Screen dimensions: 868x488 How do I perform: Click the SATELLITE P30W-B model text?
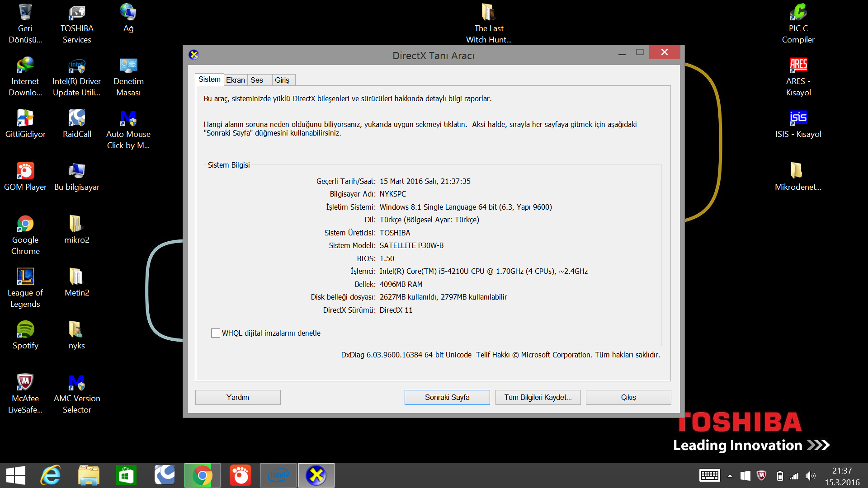(411, 245)
